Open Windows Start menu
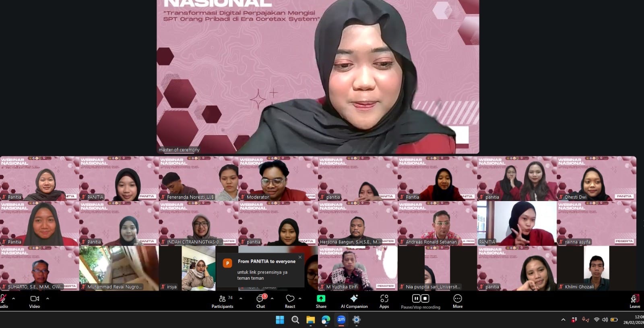This screenshot has height=328, width=644. (x=280, y=320)
